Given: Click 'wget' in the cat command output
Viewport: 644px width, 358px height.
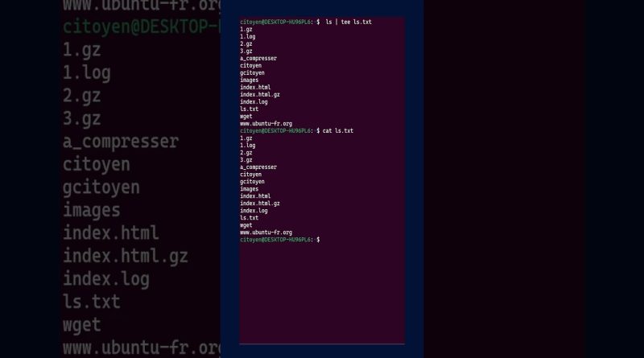Looking at the screenshot, I should [246, 225].
